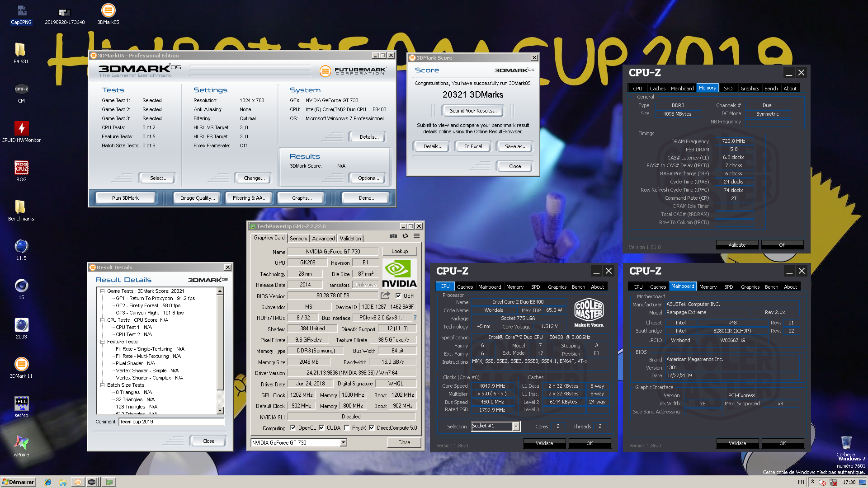Screen dimensions: 868x488
Task: Click the Lookup button in GPU-Z
Action: (400, 251)
